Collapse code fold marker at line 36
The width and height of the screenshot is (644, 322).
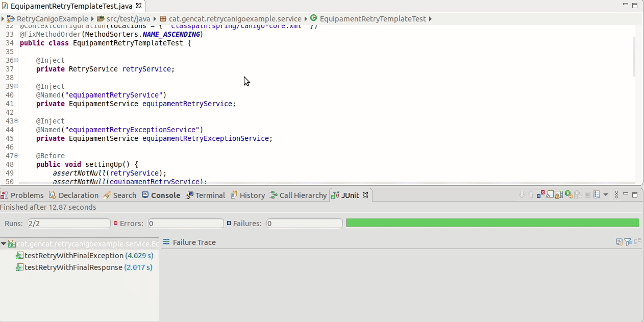pyautogui.click(x=16, y=60)
